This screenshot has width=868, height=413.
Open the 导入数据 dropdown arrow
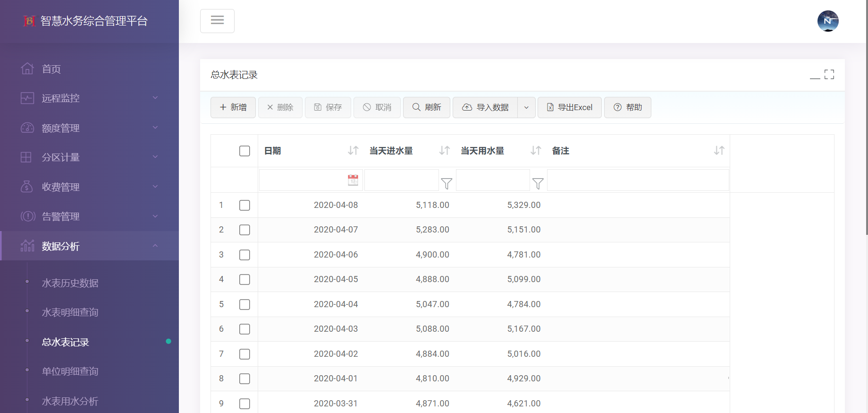526,108
